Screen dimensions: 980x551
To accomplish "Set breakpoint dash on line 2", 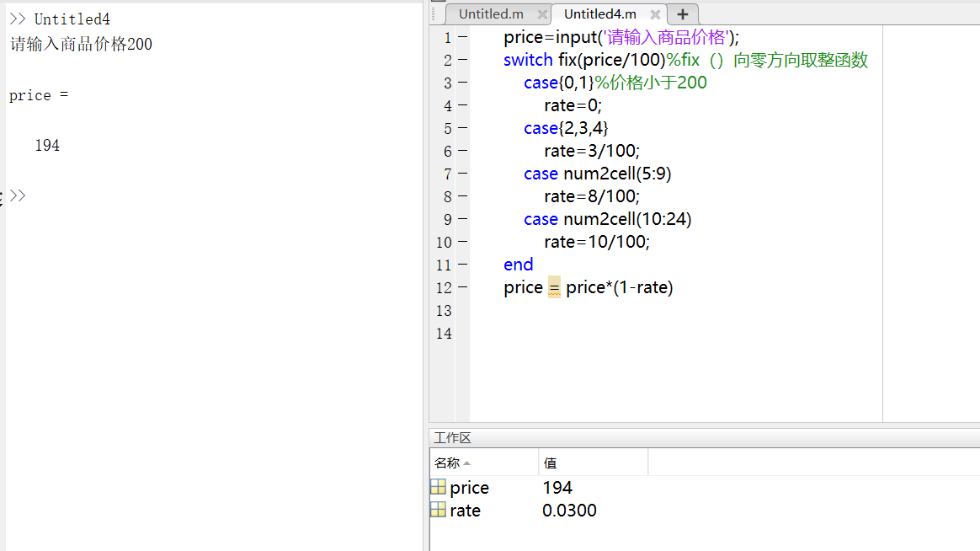I will pyautogui.click(x=462, y=60).
